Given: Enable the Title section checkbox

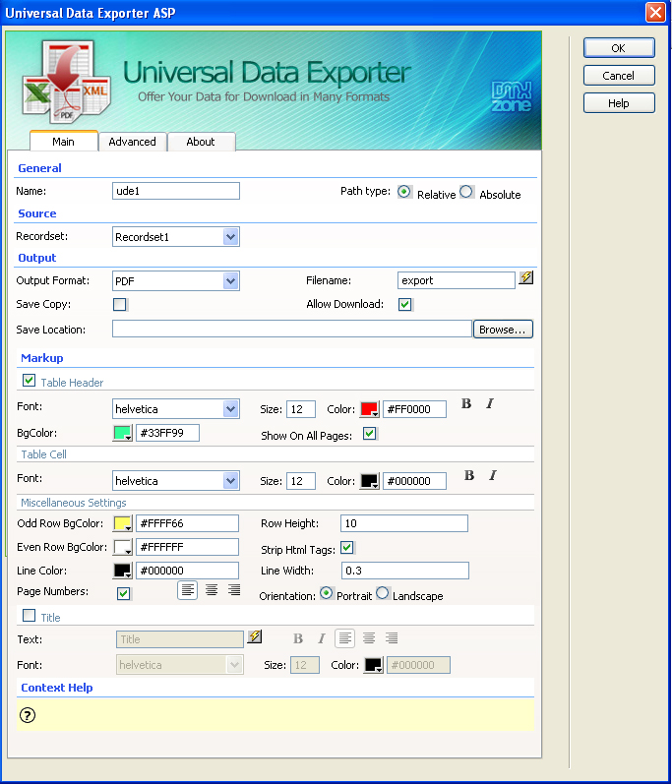Looking at the screenshot, I should [x=29, y=616].
